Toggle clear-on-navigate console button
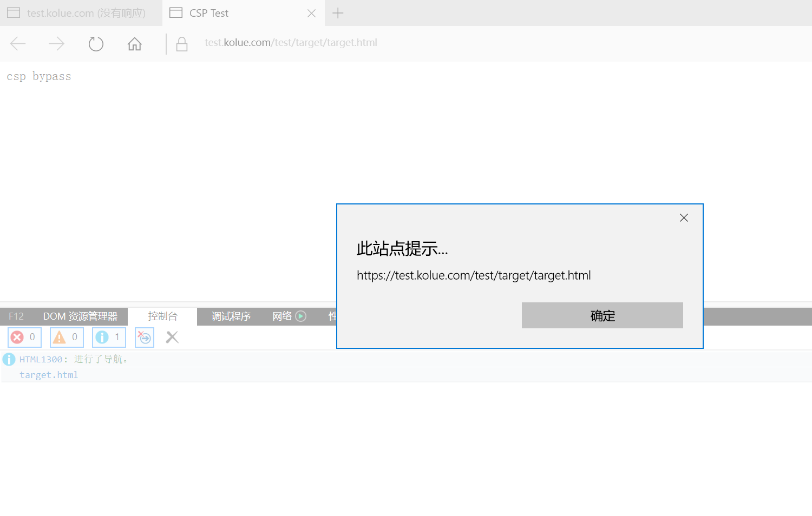The image size is (812, 516). tap(145, 337)
